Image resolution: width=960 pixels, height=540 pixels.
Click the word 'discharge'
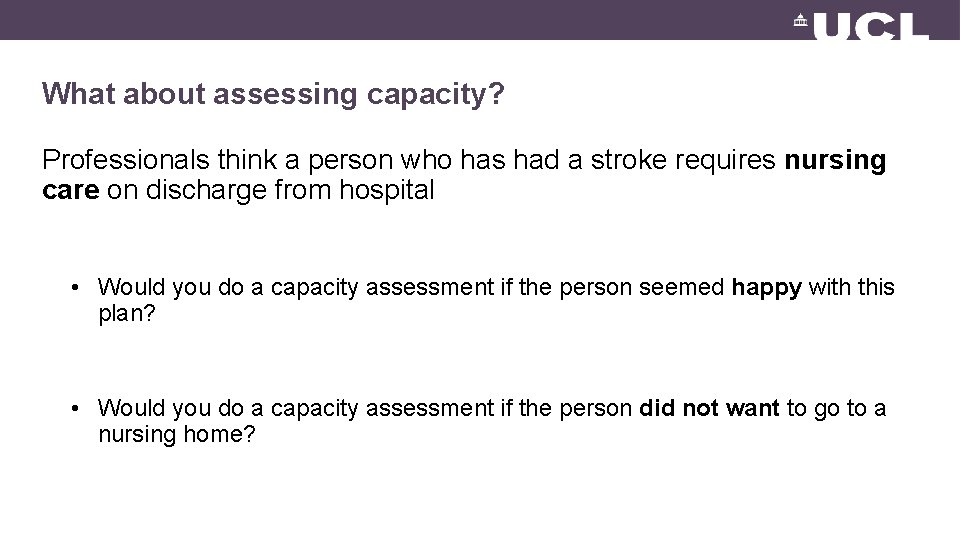pyautogui.click(x=206, y=190)
